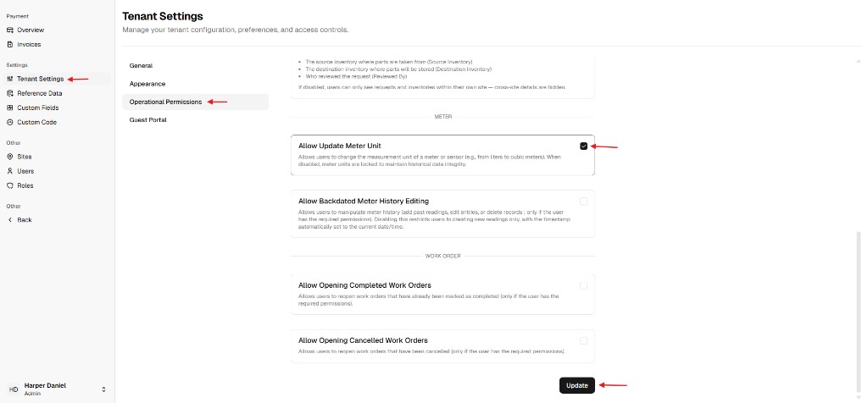This screenshot has height=403, width=868.
Task: Click the METER section label
Action: coord(442,117)
